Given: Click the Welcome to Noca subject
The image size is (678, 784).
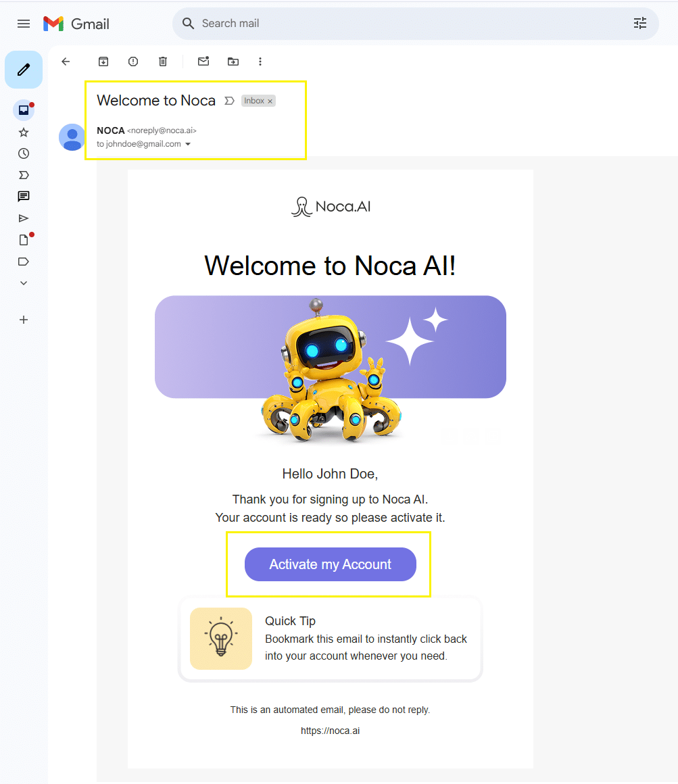Looking at the screenshot, I should (x=156, y=101).
